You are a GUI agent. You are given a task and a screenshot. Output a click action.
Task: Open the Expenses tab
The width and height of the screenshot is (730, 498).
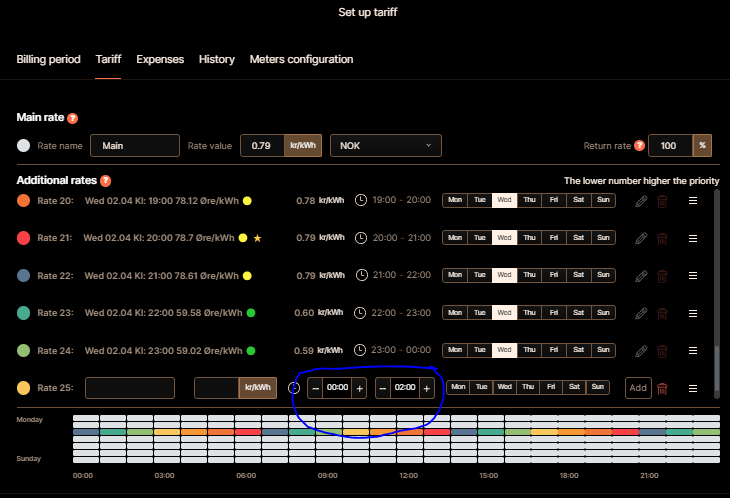click(160, 60)
